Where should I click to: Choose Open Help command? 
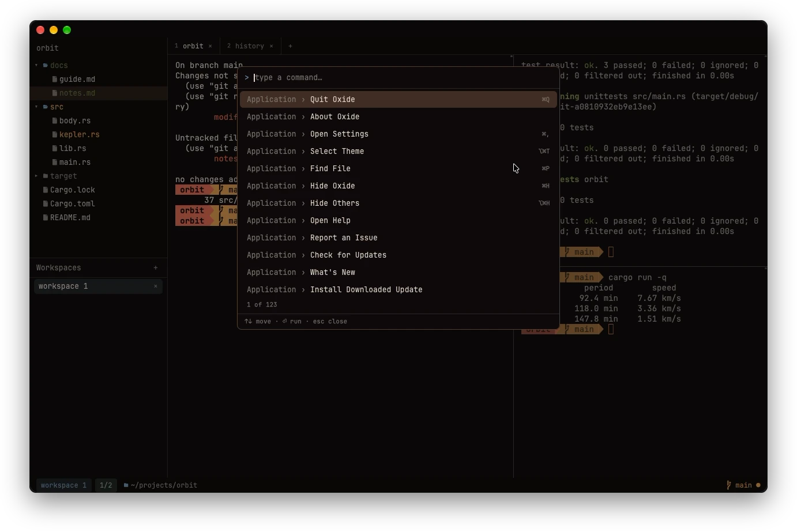click(x=398, y=220)
